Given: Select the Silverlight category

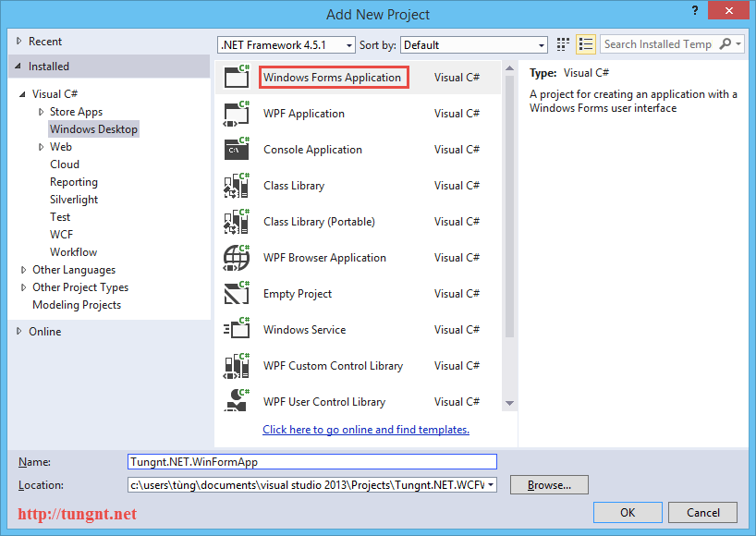Looking at the screenshot, I should pos(74,200).
